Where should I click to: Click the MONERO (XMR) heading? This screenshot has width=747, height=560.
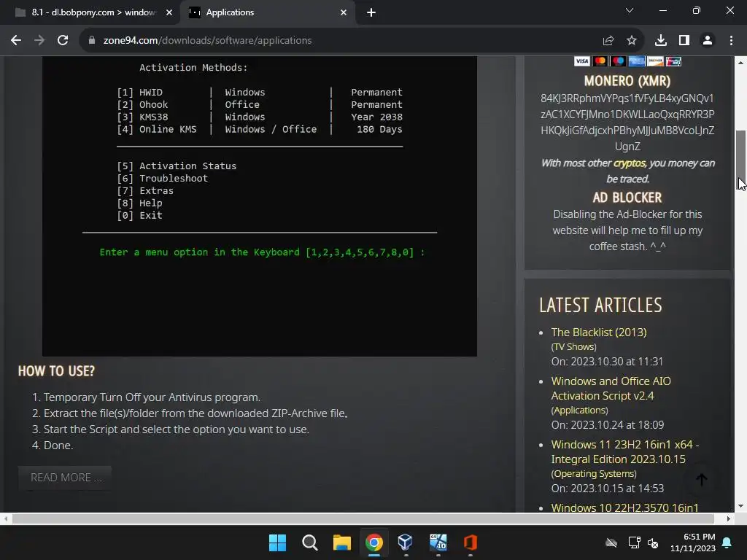coord(627,80)
